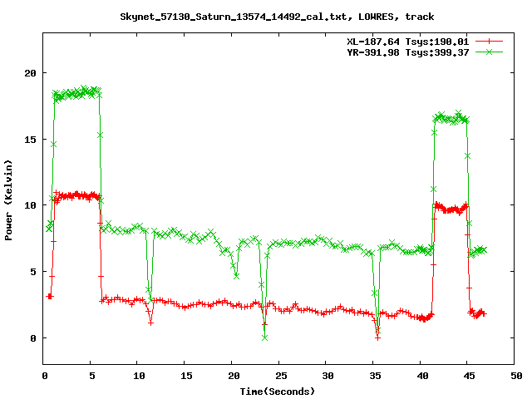532x399 pixels.
Task: Click the x-axis tick label 50
Action: point(516,376)
